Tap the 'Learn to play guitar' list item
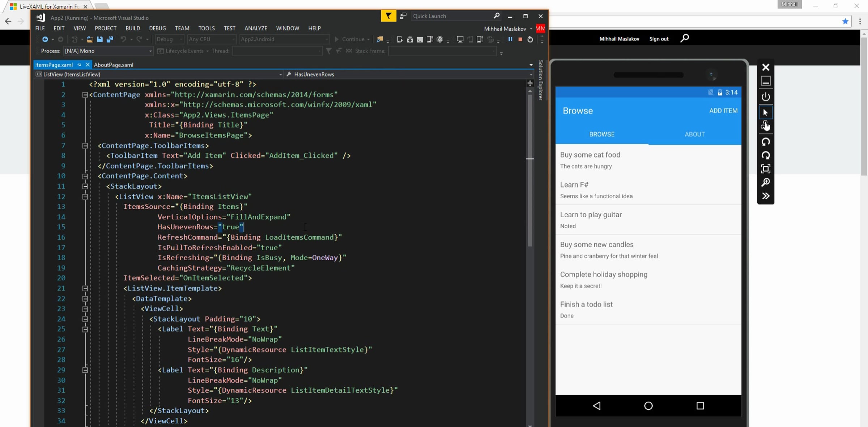 pos(648,220)
